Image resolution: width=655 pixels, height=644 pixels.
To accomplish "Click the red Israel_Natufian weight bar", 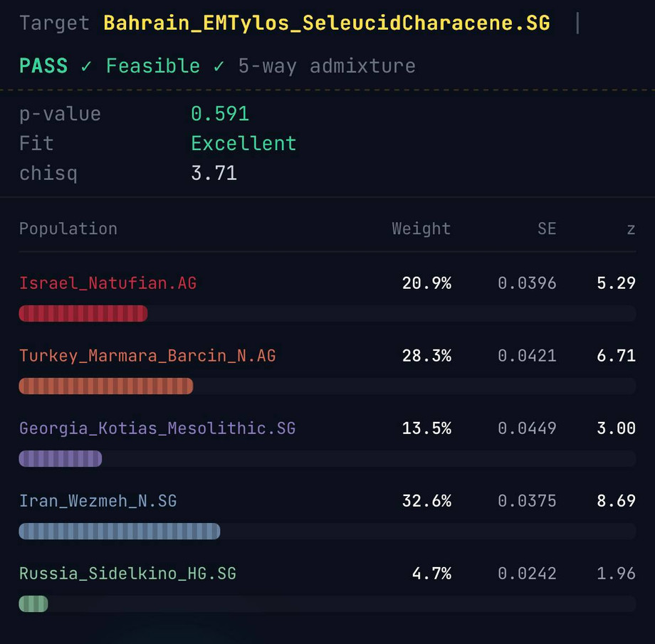I will pyautogui.click(x=83, y=313).
